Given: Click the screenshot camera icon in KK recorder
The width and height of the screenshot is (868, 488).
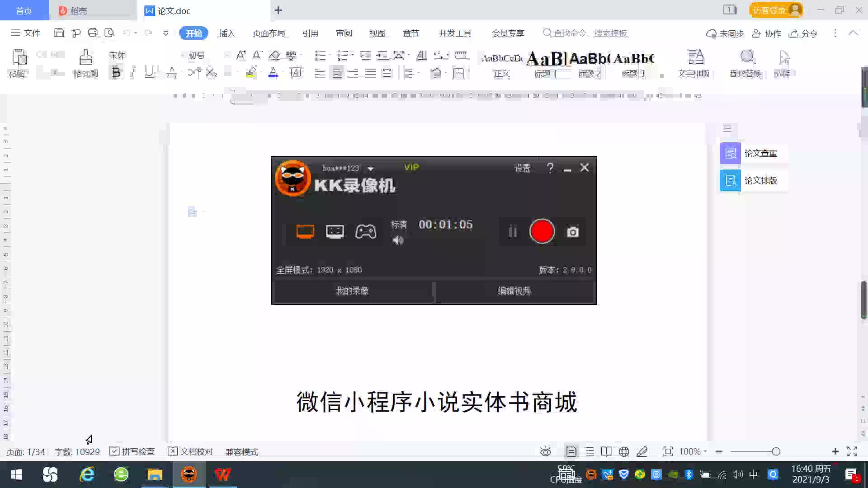Looking at the screenshot, I should tap(572, 232).
